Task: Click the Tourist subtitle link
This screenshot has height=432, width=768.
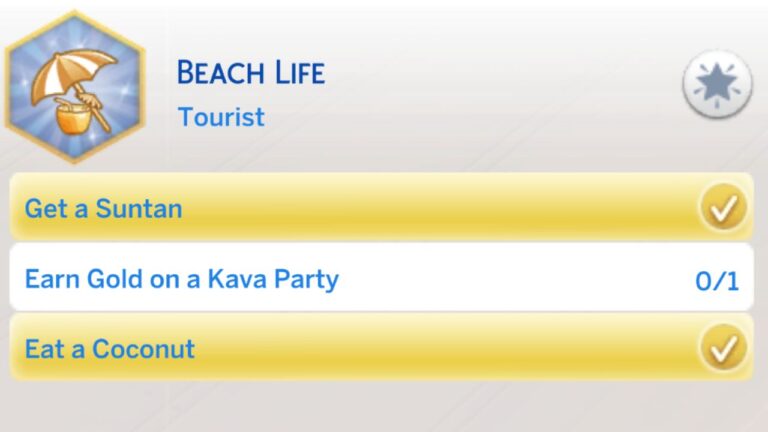Action: [221, 117]
